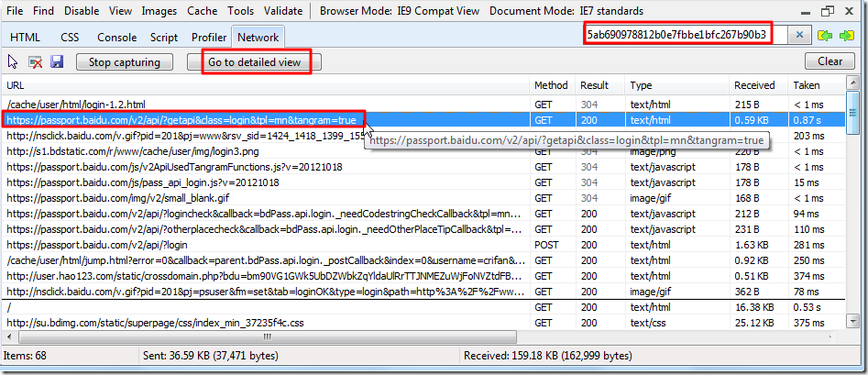This screenshot has width=868, height=375.
Task: Click the Sent: 36.59 KB status text
Action: click(x=211, y=356)
